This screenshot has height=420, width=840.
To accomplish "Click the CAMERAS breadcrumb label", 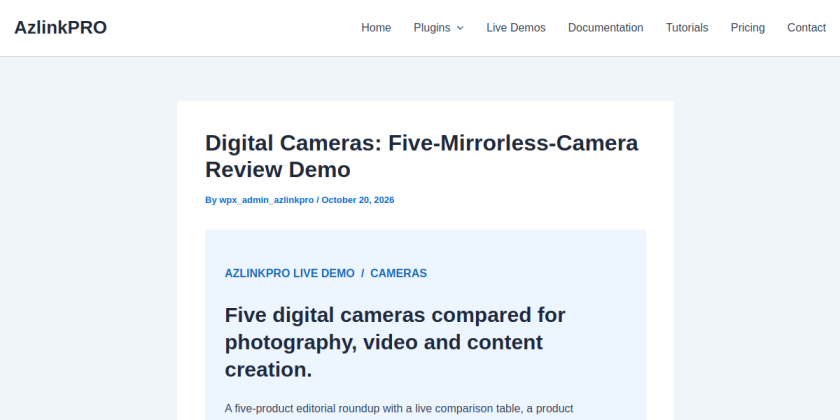I will (x=399, y=273).
